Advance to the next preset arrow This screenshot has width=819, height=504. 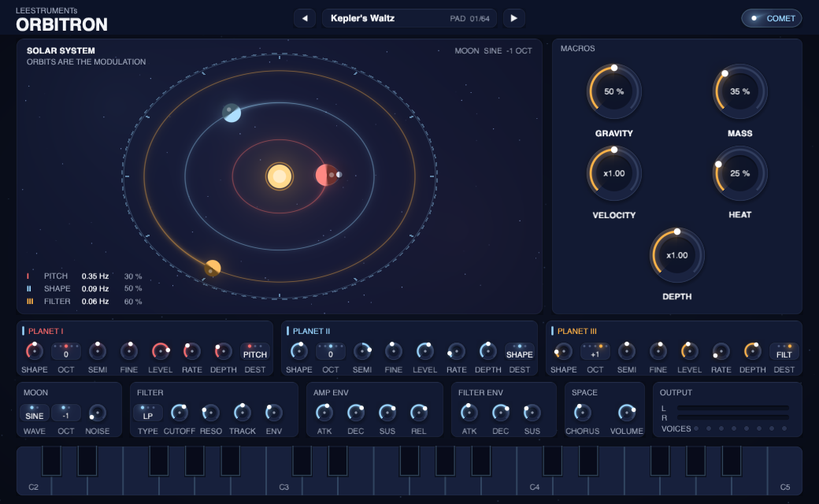[x=514, y=18]
